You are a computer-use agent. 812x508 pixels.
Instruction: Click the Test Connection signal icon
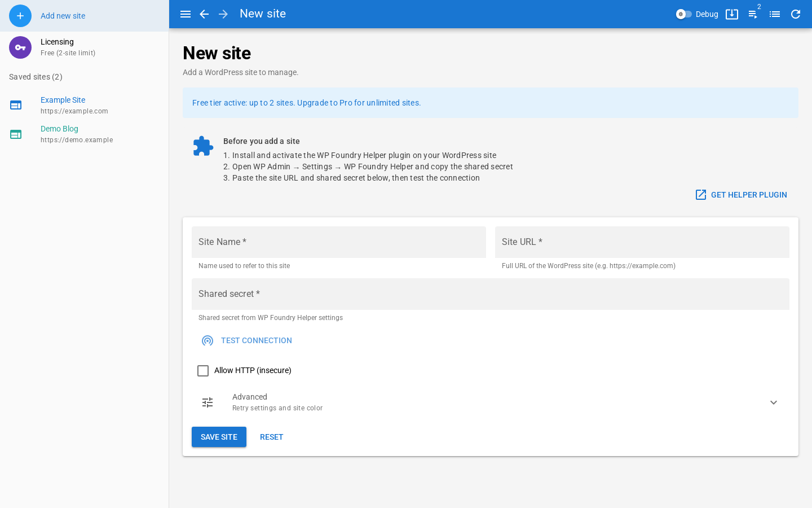(x=208, y=340)
